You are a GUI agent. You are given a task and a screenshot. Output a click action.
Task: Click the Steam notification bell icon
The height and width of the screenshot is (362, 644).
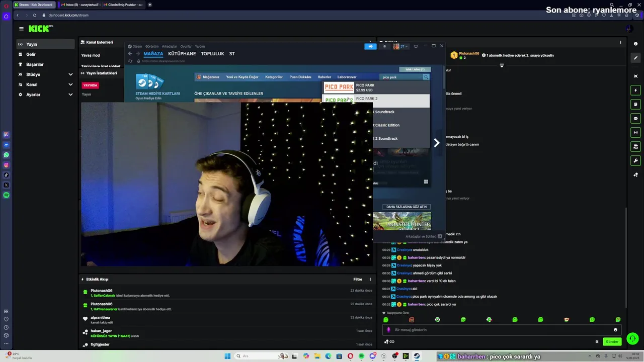(385, 46)
